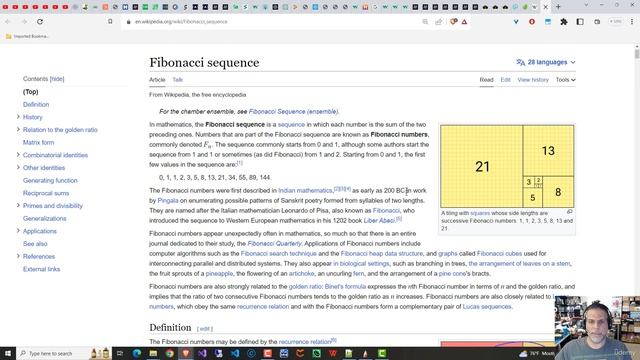Switch to the Talk tab
This screenshot has width=640, height=360.
coord(178,80)
